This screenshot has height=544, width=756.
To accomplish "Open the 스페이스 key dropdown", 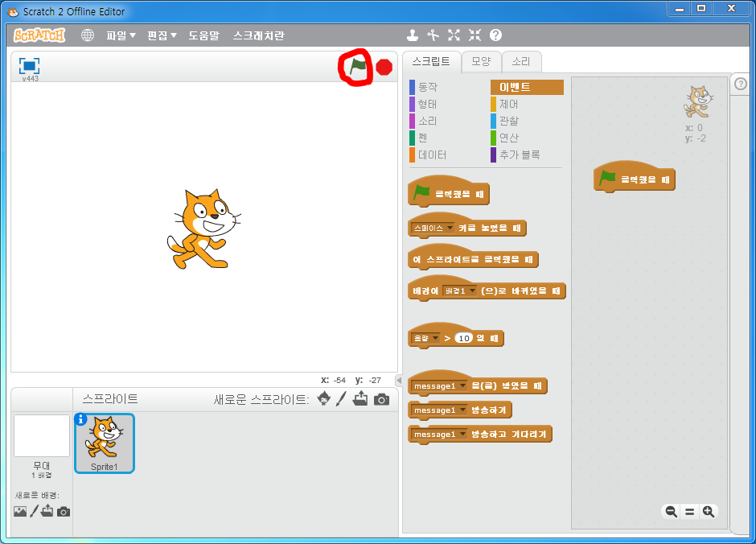I will click(x=433, y=228).
